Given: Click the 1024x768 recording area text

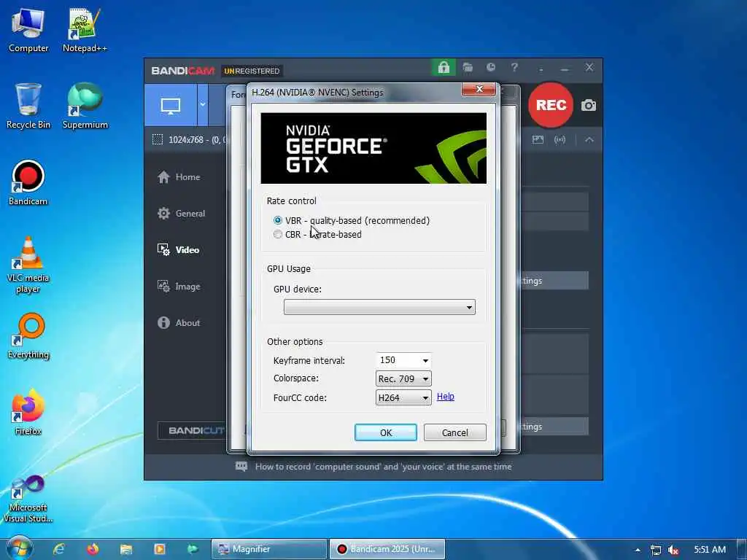Looking at the screenshot, I should click(197, 139).
